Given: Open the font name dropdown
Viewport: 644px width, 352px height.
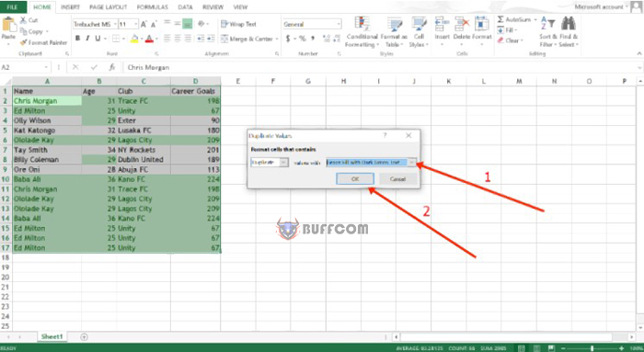Looking at the screenshot, I should coord(115,24).
